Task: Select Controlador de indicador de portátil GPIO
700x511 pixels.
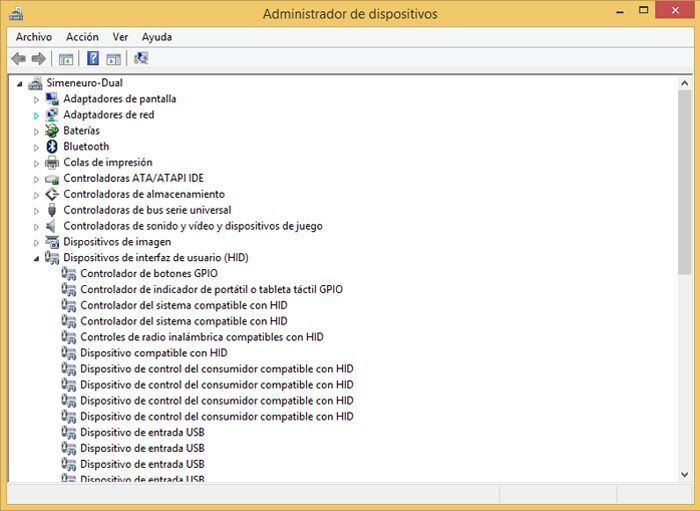Action: (211, 289)
